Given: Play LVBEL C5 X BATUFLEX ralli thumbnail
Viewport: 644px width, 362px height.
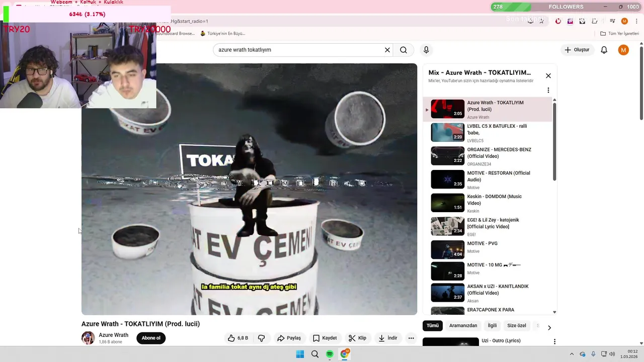Looking at the screenshot, I should click(x=448, y=132).
